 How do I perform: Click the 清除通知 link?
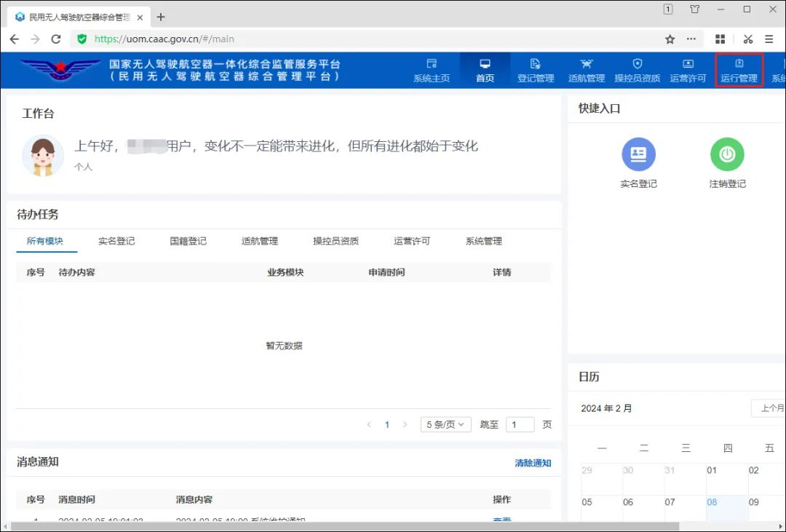[533, 463]
